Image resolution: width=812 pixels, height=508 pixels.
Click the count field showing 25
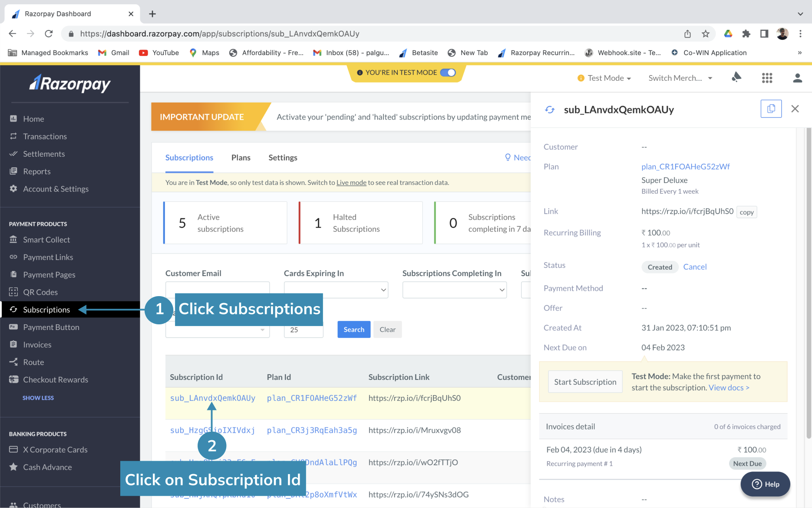pos(304,330)
